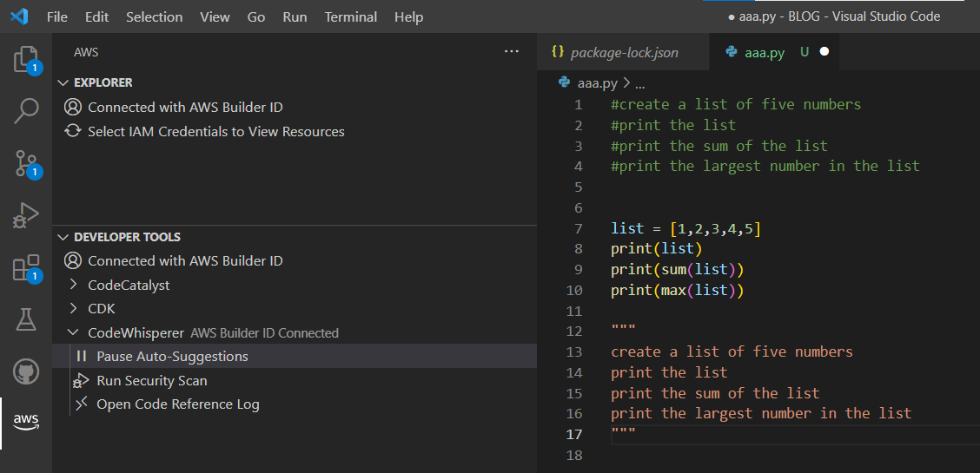980x473 pixels.
Task: Expand the CDK tree node
Action: pyautogui.click(x=101, y=309)
